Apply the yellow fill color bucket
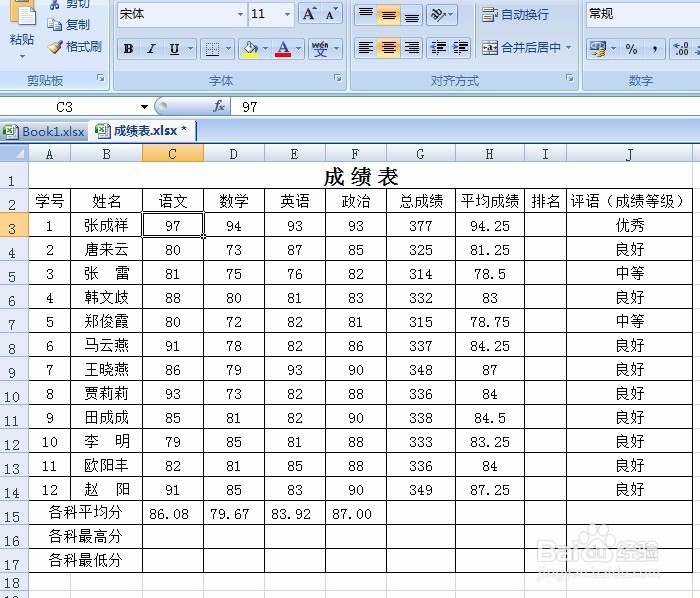Viewport: 700px width, 598px height. (251, 49)
